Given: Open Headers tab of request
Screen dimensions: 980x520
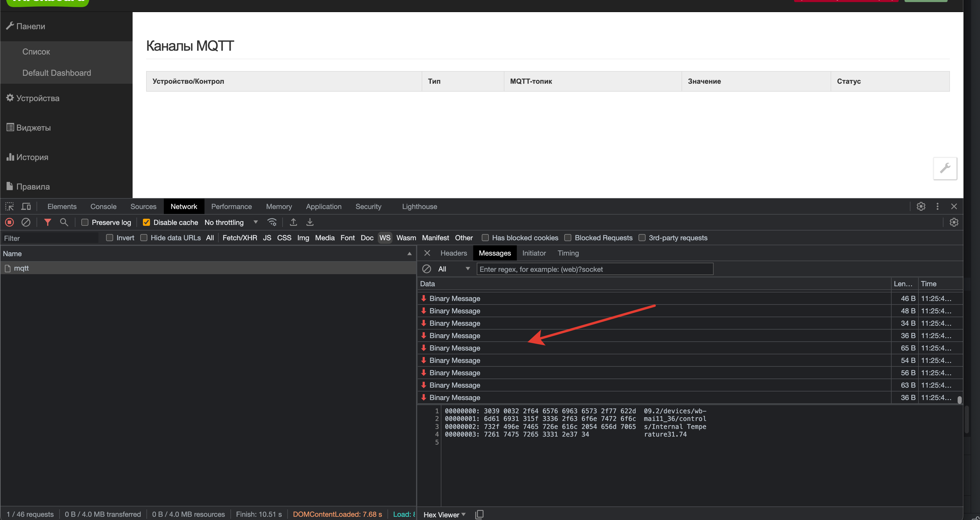Looking at the screenshot, I should click(453, 253).
